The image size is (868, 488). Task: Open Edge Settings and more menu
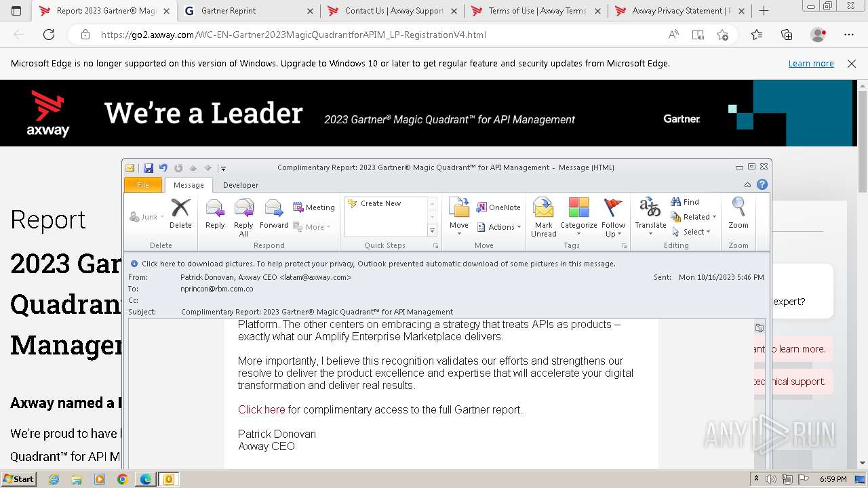click(849, 35)
